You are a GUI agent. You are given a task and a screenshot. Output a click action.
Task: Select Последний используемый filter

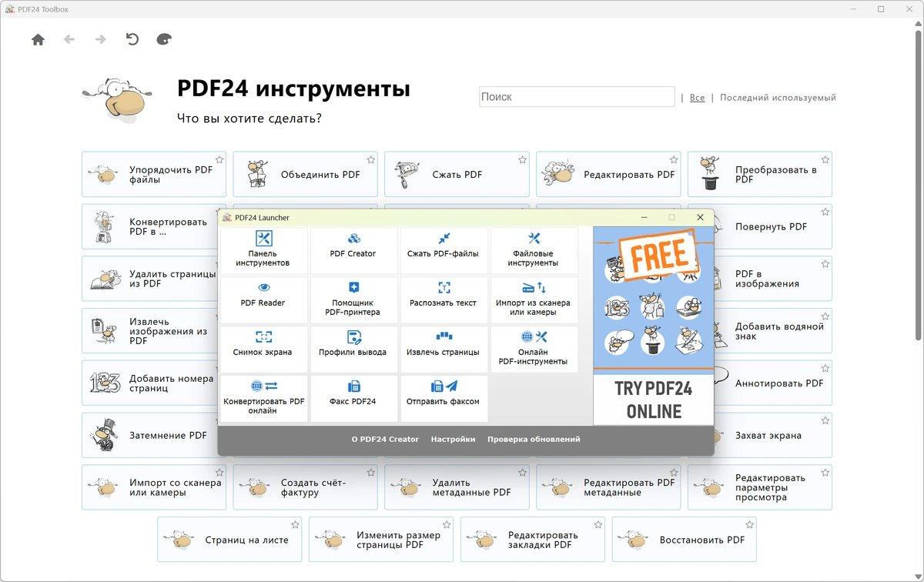pyautogui.click(x=778, y=98)
